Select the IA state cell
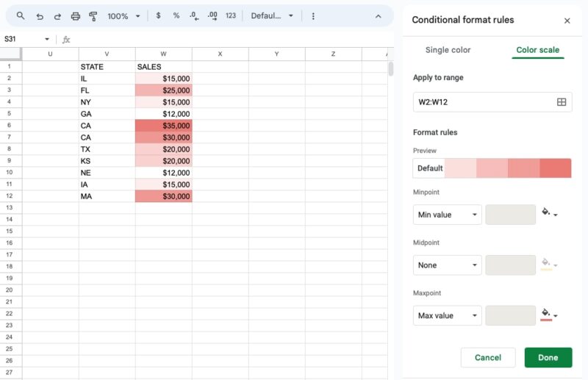Screen dimensions: 588x380 coord(107,184)
